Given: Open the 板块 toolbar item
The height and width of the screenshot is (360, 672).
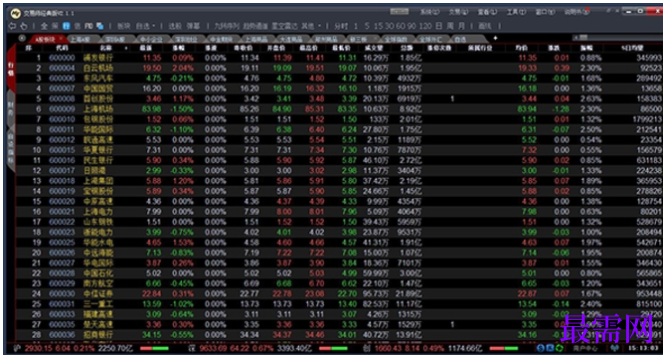Looking at the screenshot, I should pyautogui.click(x=123, y=26).
